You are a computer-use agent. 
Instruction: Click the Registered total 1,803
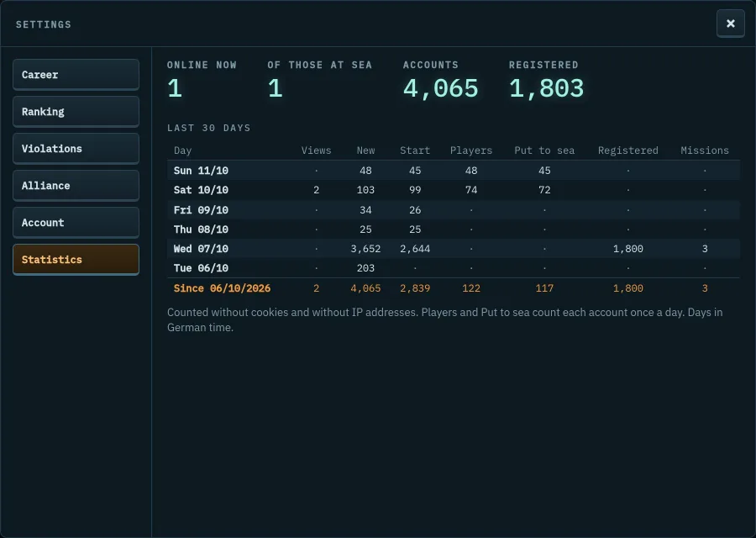[546, 88]
